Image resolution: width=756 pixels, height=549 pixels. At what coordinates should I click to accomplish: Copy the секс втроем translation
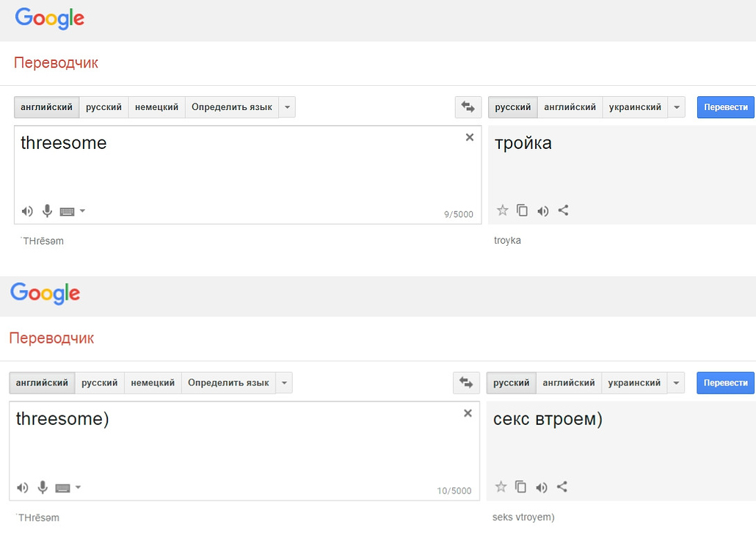pyautogui.click(x=520, y=487)
